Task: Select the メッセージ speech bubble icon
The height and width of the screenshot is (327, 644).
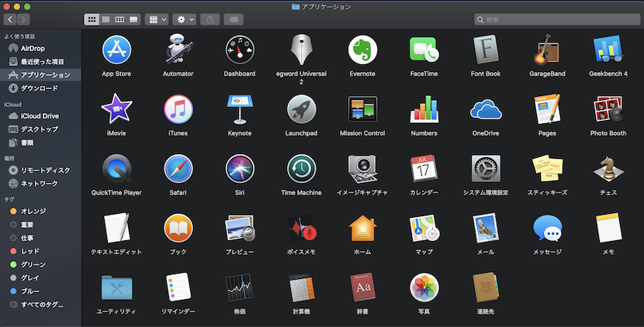Action: coord(547,228)
